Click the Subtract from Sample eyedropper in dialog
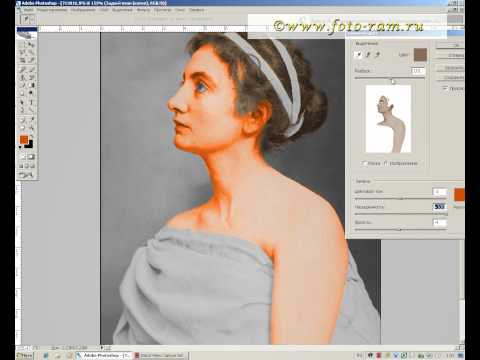The width and height of the screenshot is (480, 360). 377,54
